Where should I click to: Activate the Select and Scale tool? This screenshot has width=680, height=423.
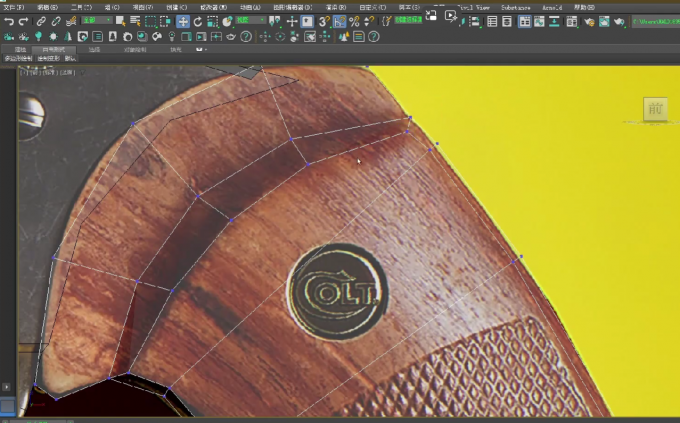(x=212, y=21)
